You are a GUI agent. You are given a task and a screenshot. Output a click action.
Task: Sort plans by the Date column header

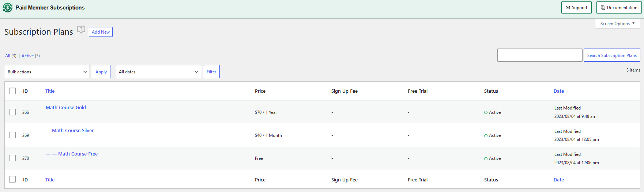(559, 91)
